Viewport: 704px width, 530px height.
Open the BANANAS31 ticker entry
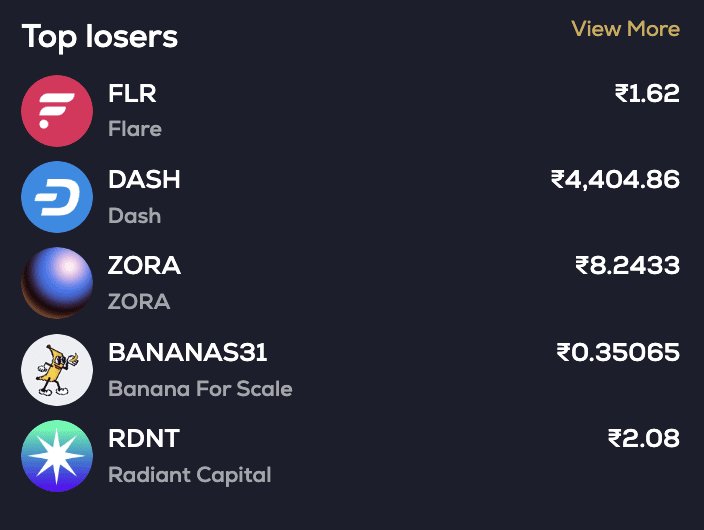pyautogui.click(x=187, y=352)
